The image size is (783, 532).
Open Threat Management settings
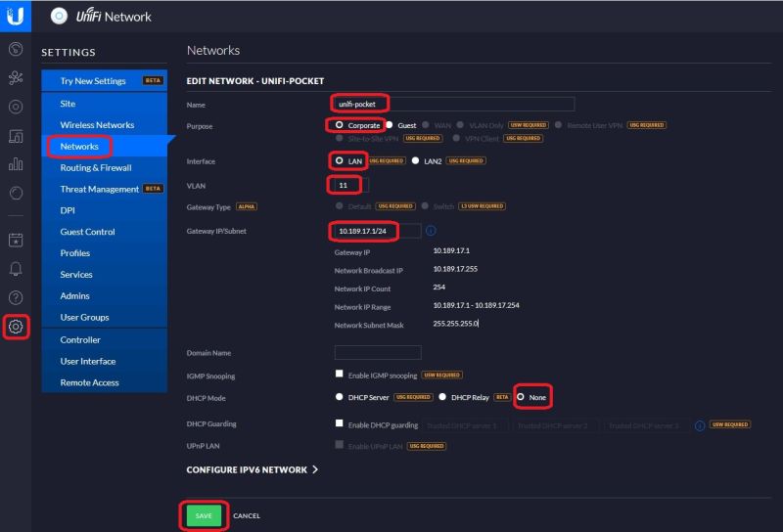(x=105, y=189)
